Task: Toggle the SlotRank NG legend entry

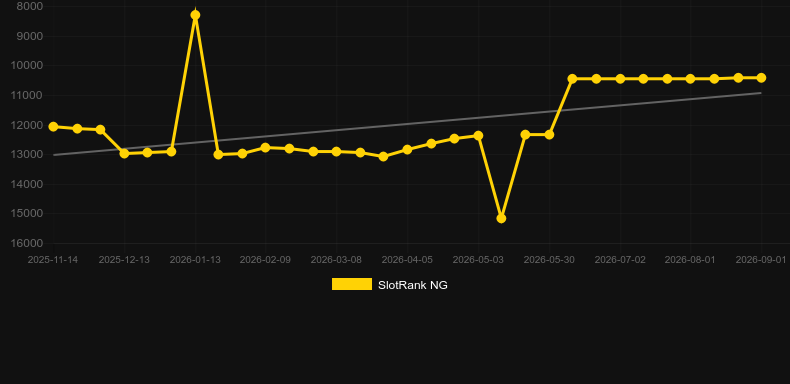Action: pyautogui.click(x=389, y=285)
